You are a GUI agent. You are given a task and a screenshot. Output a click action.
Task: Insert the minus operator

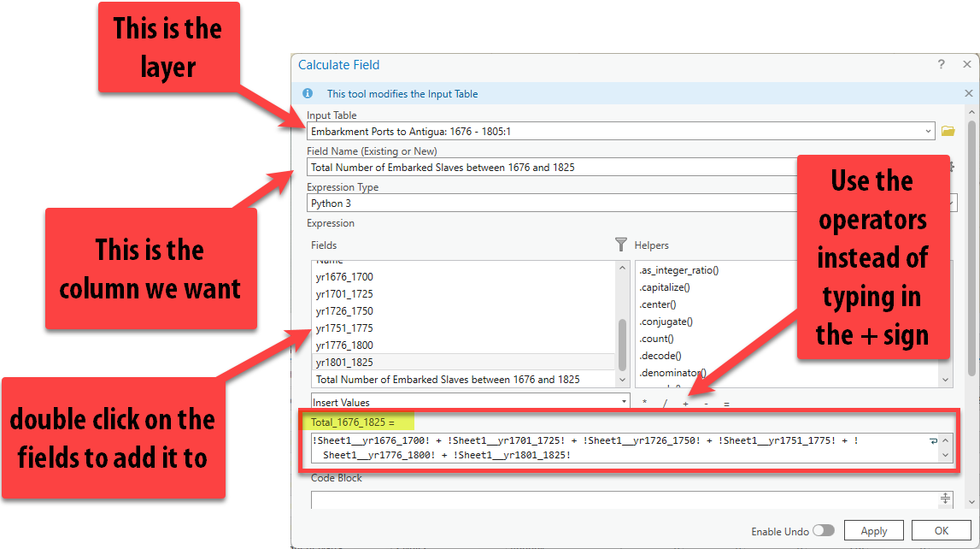706,404
